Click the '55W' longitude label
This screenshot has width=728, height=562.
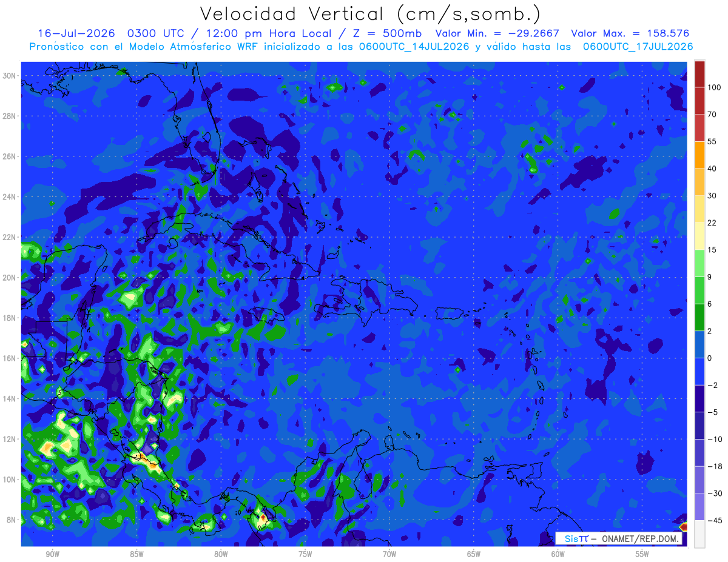tap(642, 554)
